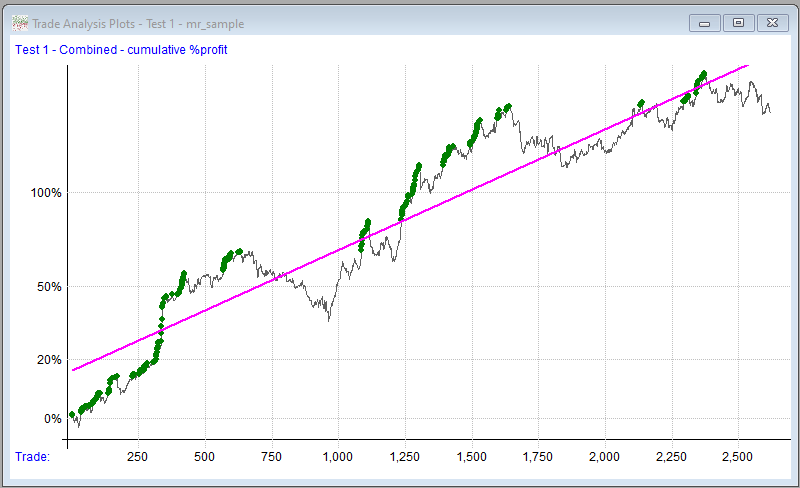
Task: Click the 2,000 trade tick label
Action: (605, 456)
